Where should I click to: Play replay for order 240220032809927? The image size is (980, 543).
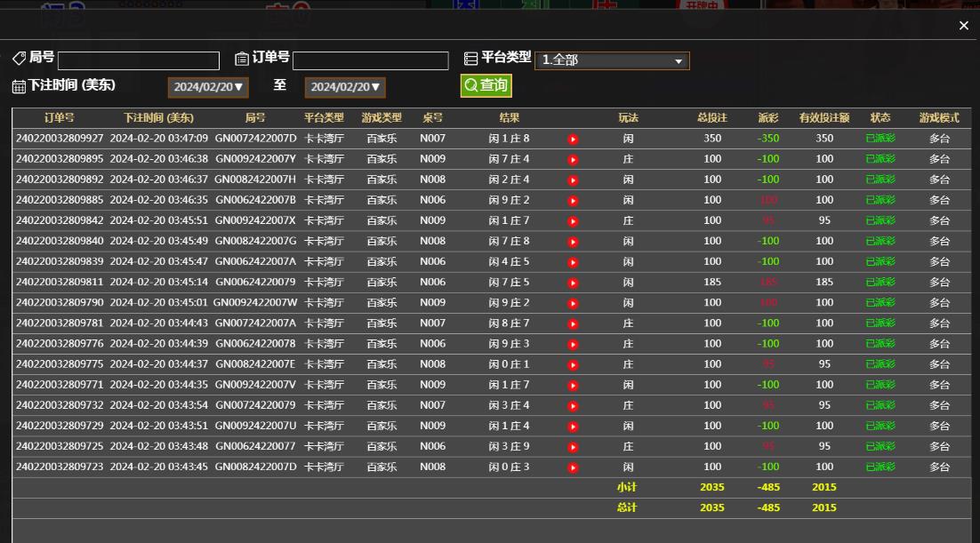(x=573, y=140)
